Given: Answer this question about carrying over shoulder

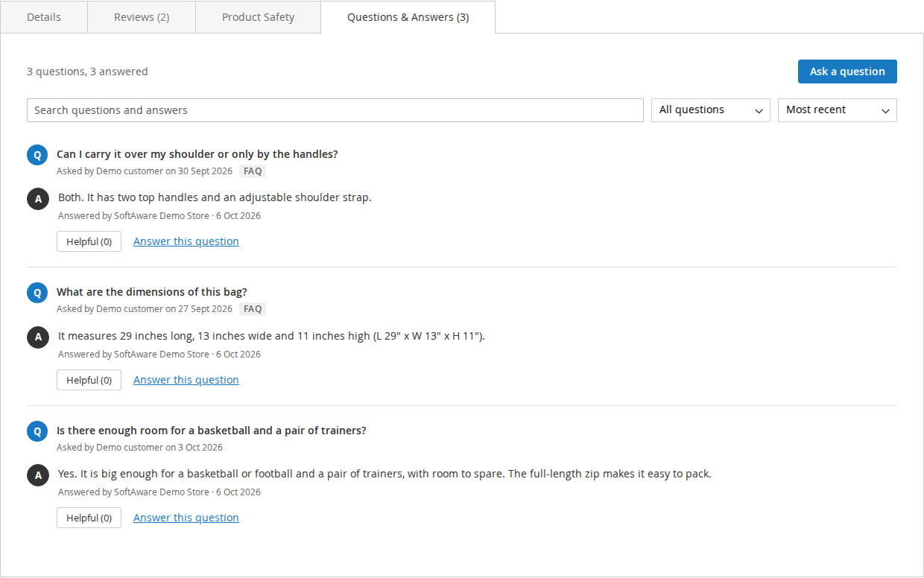Looking at the screenshot, I should pyautogui.click(x=186, y=241).
